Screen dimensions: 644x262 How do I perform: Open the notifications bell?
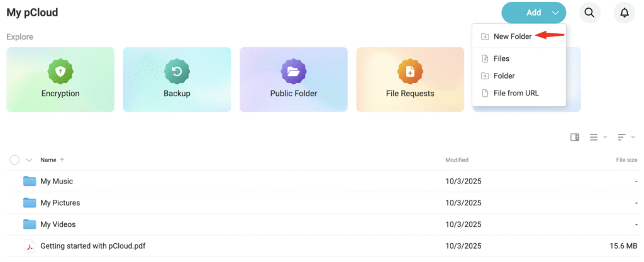coord(624,13)
